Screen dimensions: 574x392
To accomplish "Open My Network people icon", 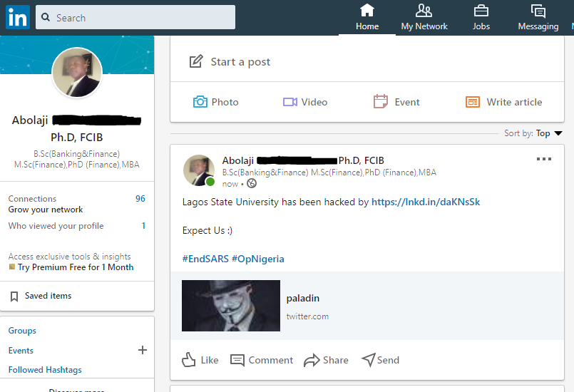I will tap(424, 11).
